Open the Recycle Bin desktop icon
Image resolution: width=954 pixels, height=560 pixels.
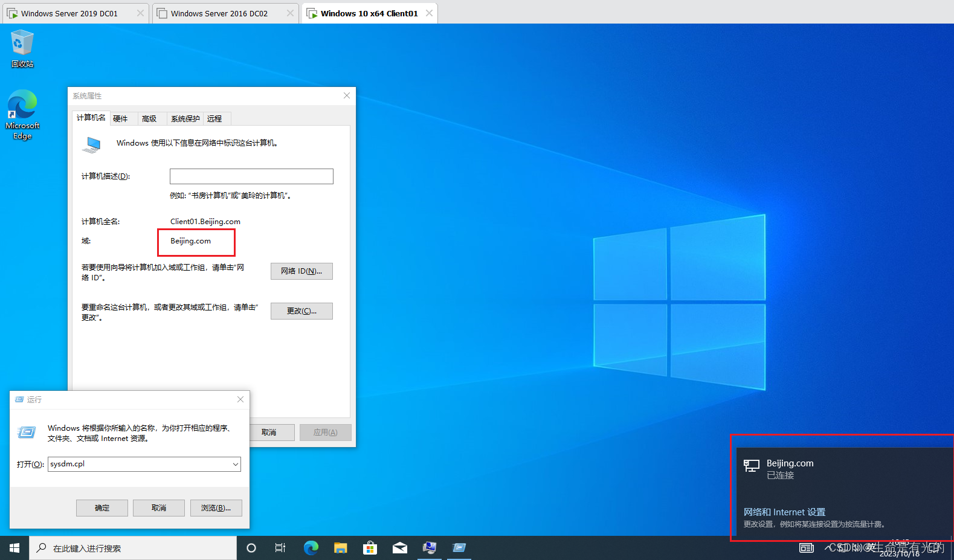[22, 49]
